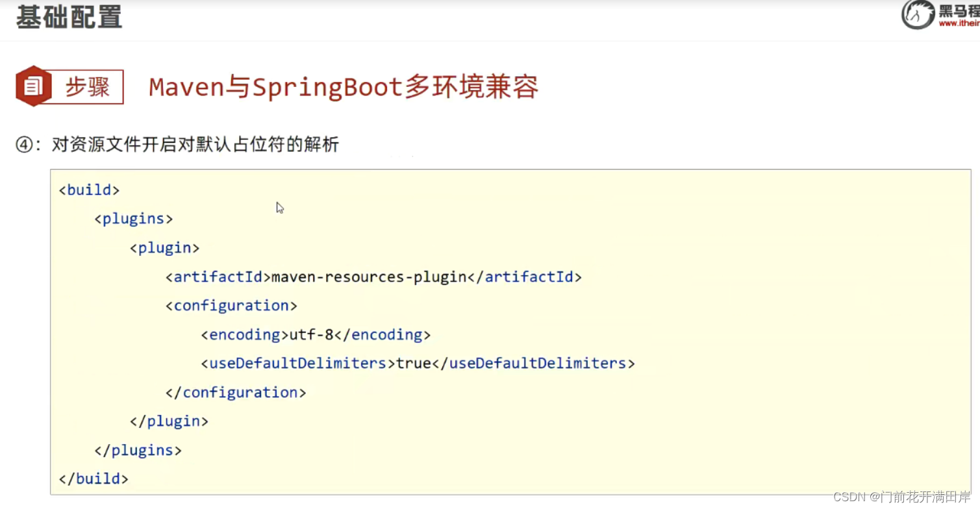Click the encoding utf-8 line

[316, 334]
